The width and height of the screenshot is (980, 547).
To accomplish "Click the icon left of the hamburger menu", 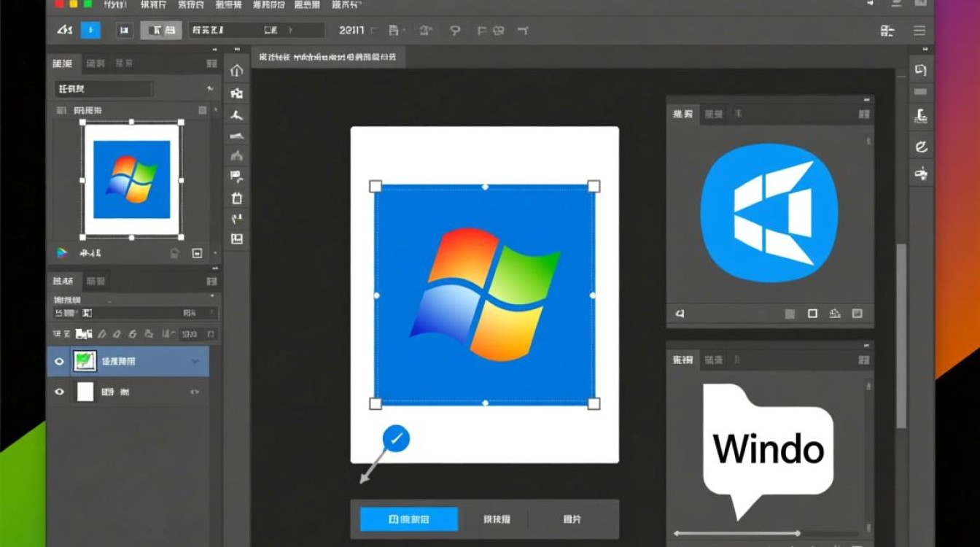I will click(x=887, y=31).
